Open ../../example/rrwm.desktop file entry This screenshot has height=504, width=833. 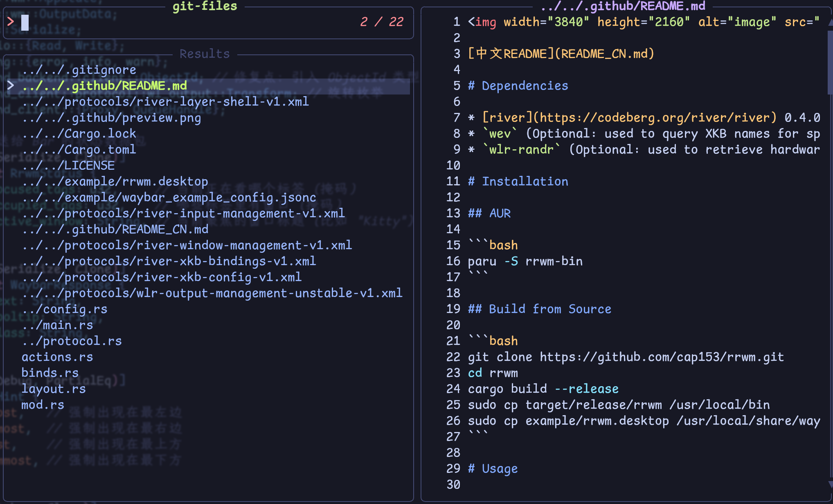click(x=115, y=181)
